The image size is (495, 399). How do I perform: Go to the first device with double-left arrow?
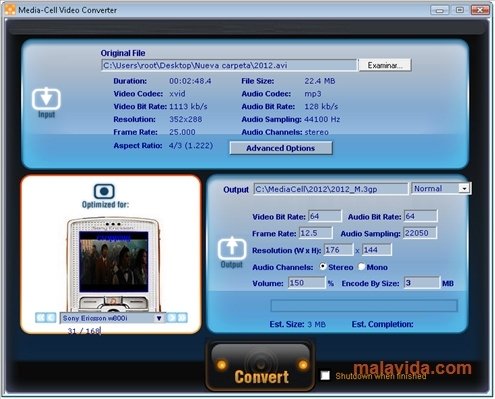click(x=40, y=317)
